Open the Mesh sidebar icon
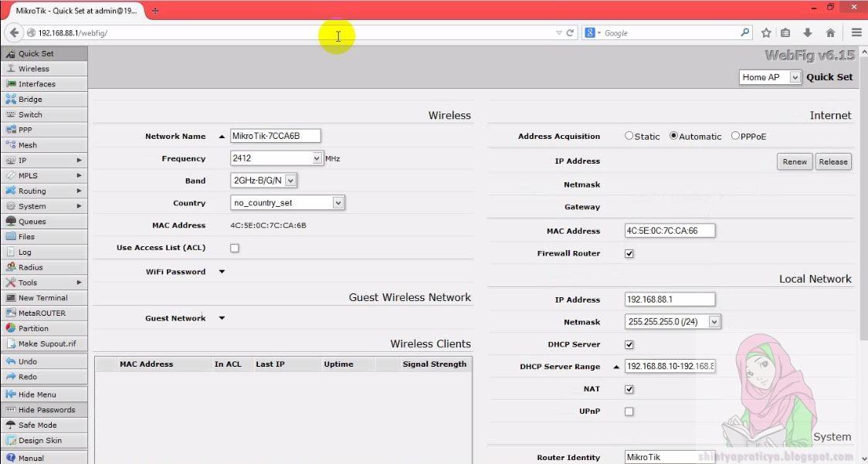Viewport: 868px width, 464px height. pos(11,145)
